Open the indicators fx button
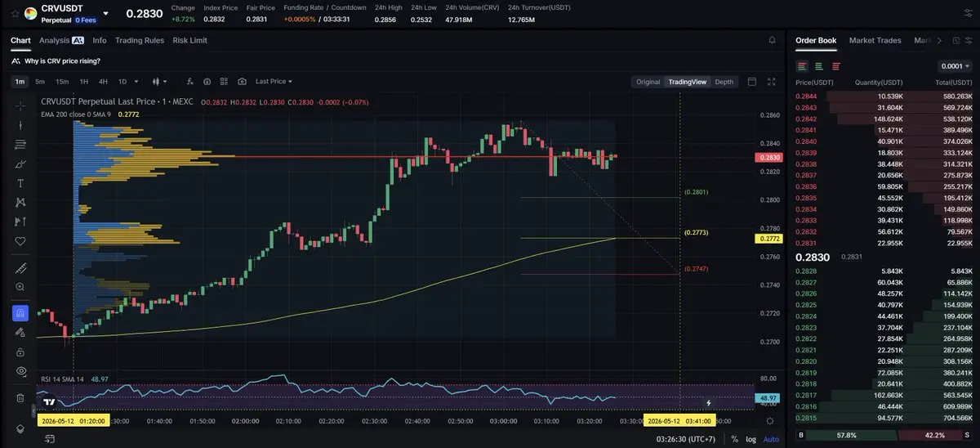980x448 pixels. (189, 82)
